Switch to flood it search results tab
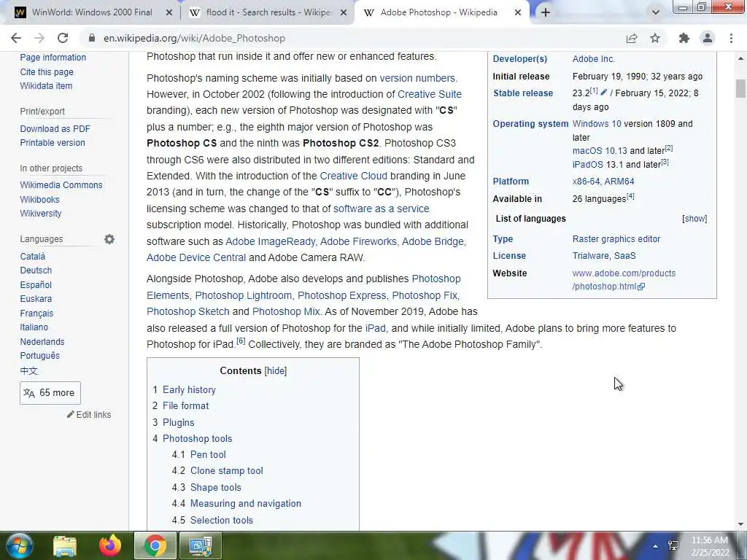747x560 pixels. click(x=269, y=12)
